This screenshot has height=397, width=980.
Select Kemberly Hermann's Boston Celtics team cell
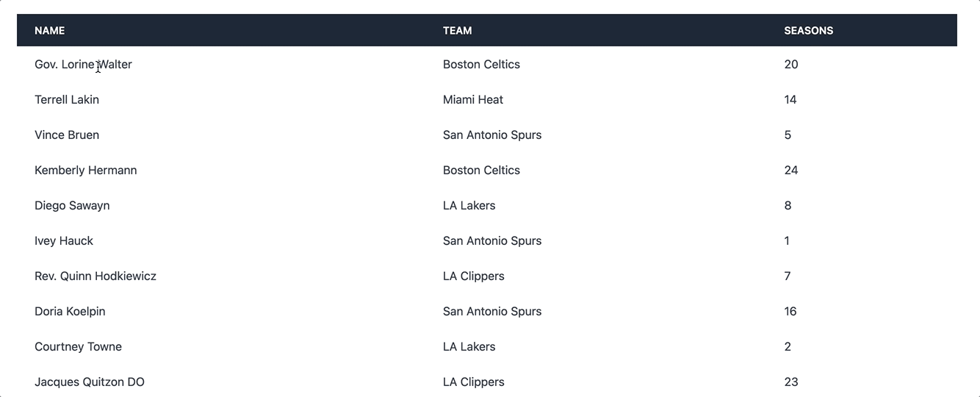481,171
